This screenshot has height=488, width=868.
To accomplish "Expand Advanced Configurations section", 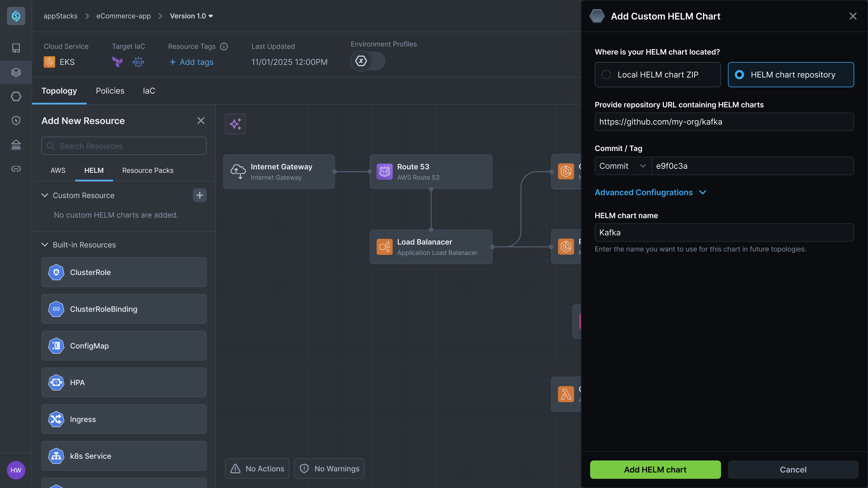I will (650, 192).
